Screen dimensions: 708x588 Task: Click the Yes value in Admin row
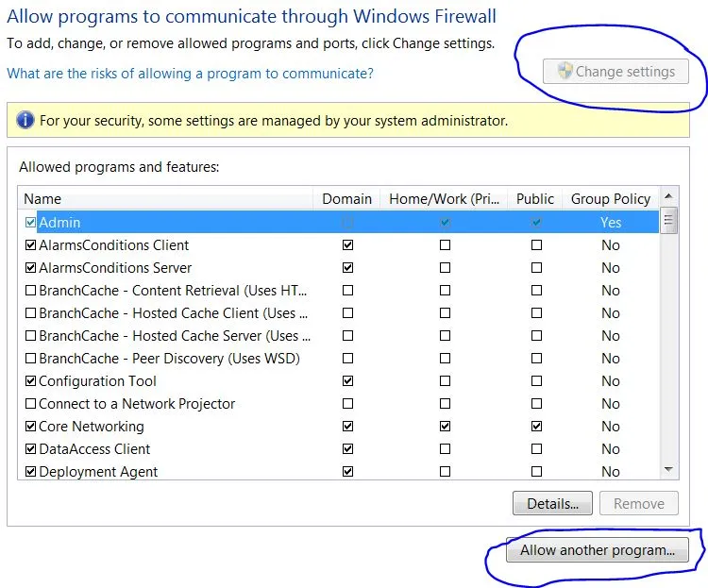tap(611, 222)
